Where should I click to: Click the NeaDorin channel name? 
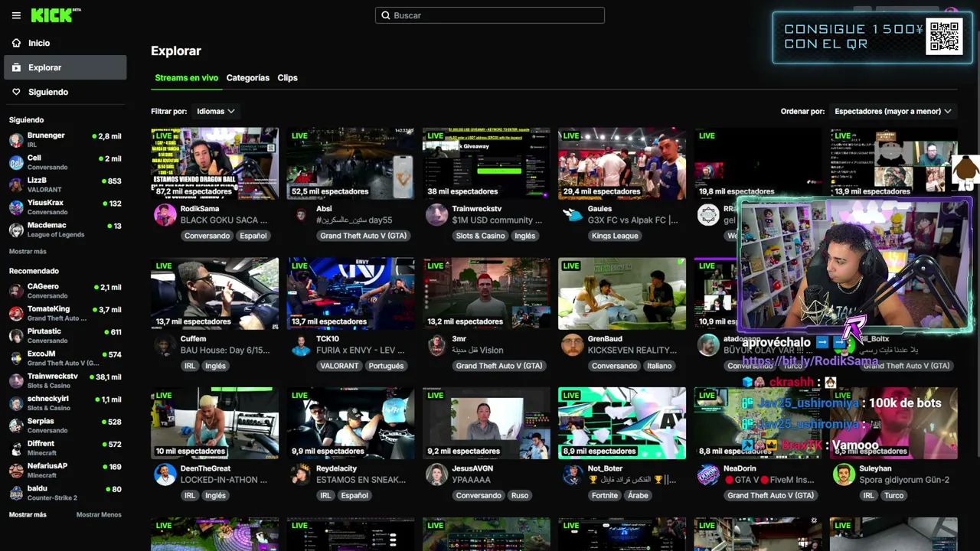point(740,468)
